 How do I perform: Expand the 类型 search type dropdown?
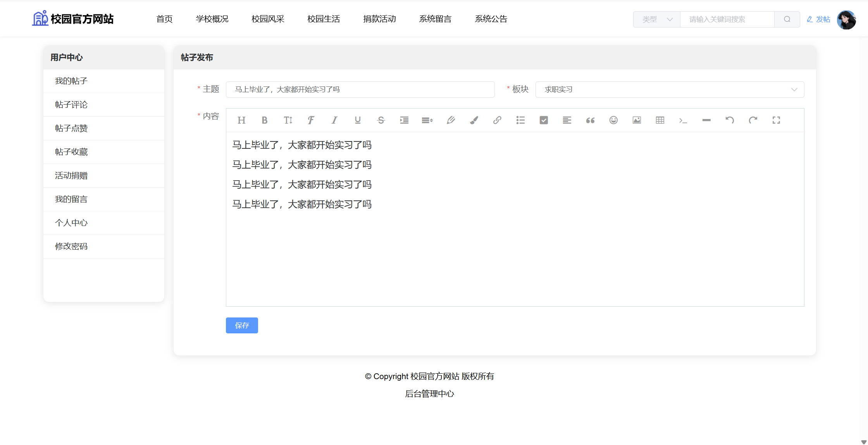(x=657, y=19)
